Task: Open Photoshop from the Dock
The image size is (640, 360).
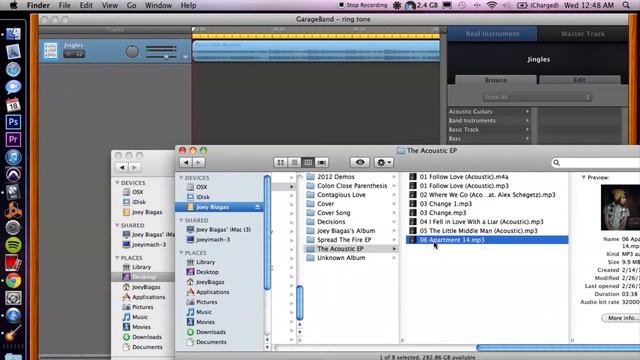Action: click(x=13, y=122)
